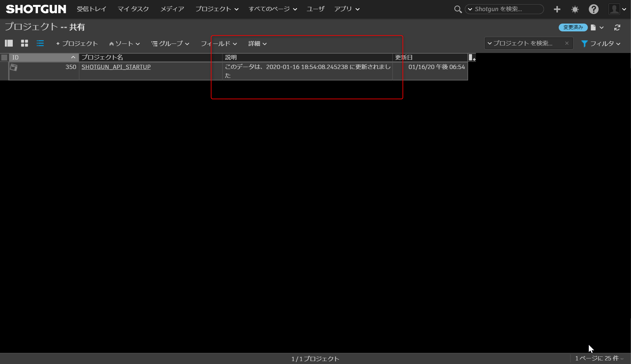Switch to list view icon
Image resolution: width=631 pixels, height=364 pixels.
coord(40,43)
